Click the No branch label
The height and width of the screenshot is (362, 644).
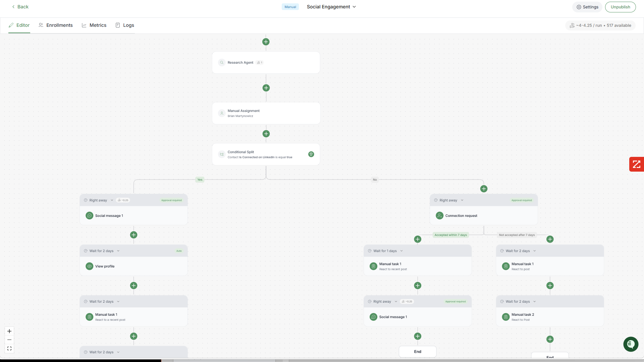pyautogui.click(x=375, y=180)
